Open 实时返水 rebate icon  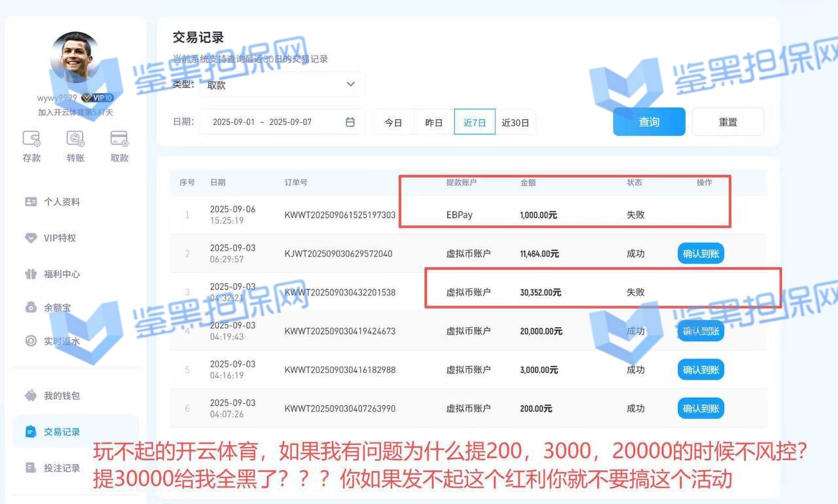(31, 341)
